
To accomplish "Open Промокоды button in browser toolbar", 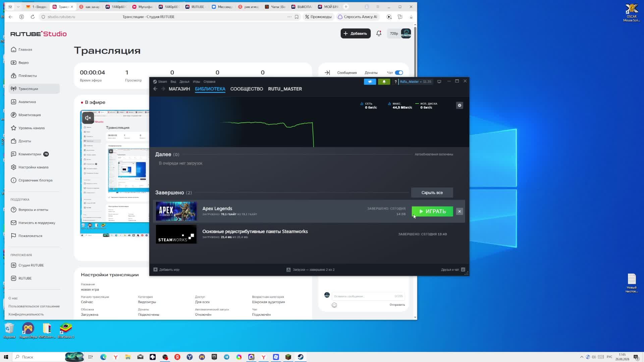I will click(318, 17).
